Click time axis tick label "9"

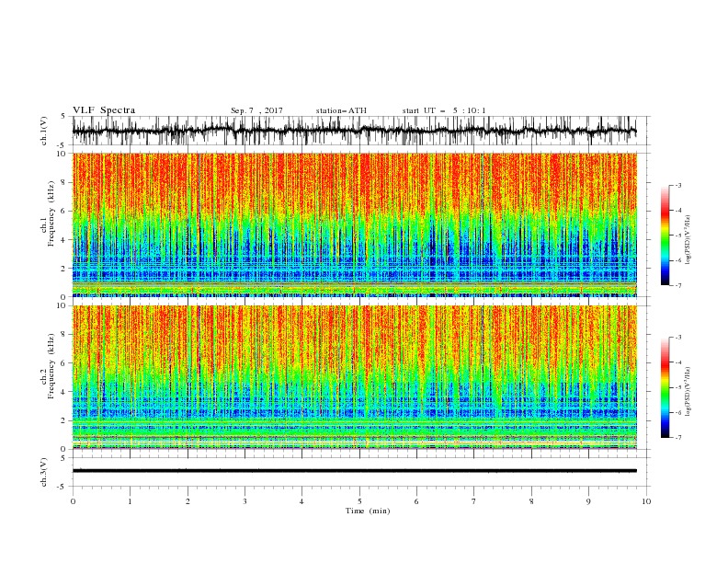588,501
